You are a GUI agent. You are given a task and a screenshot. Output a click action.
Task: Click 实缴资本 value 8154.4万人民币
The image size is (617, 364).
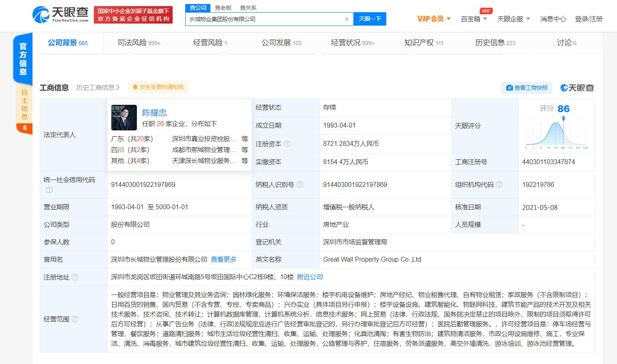(346, 162)
